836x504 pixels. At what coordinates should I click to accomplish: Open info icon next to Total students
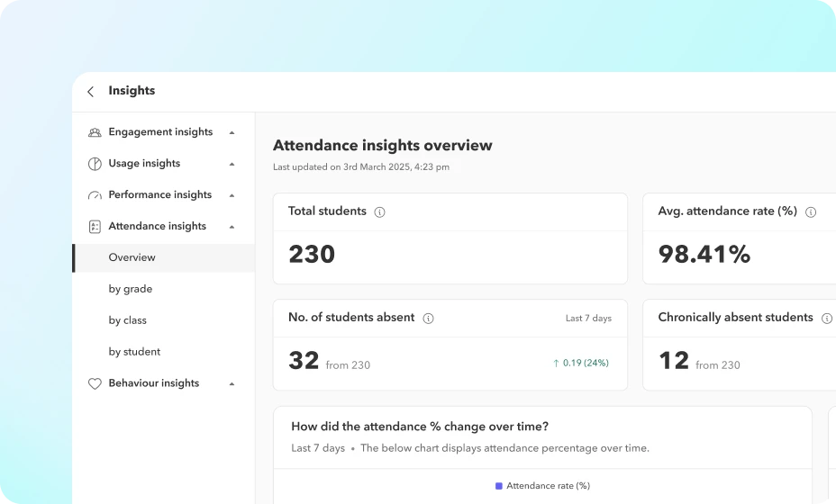379,212
